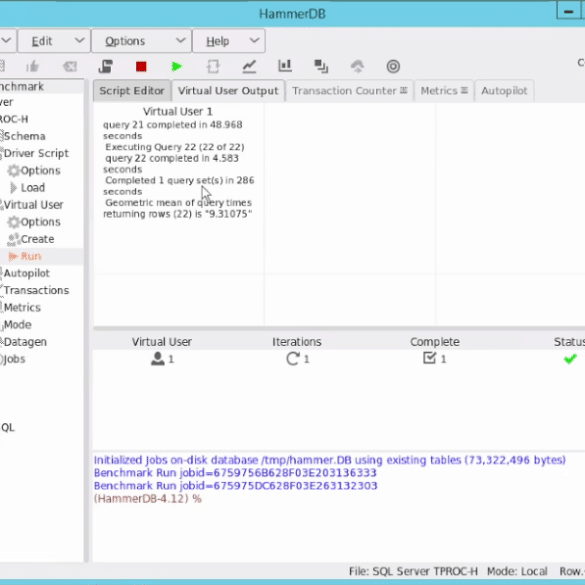Select Mode in the tree
This screenshot has width=585, height=585.
pyautogui.click(x=18, y=325)
